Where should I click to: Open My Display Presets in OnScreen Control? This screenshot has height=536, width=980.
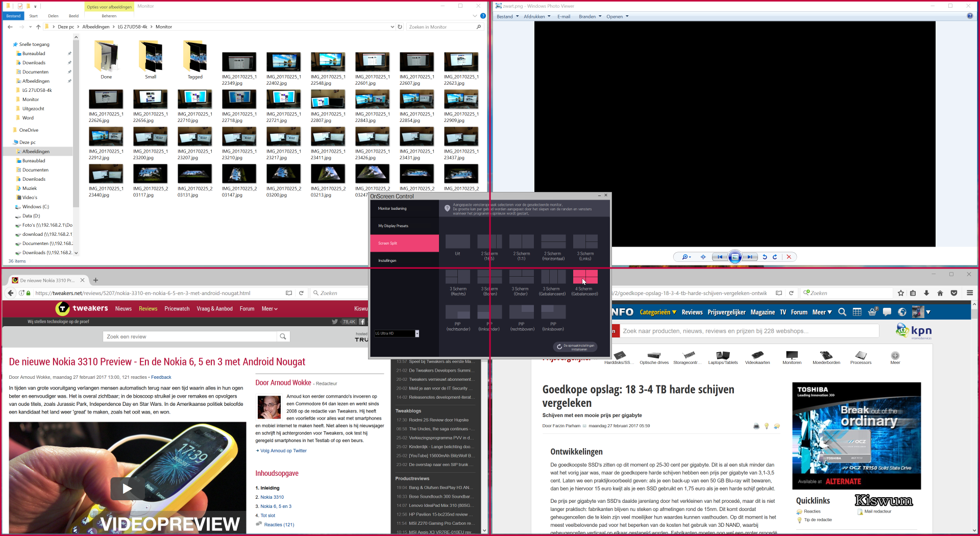(x=404, y=226)
